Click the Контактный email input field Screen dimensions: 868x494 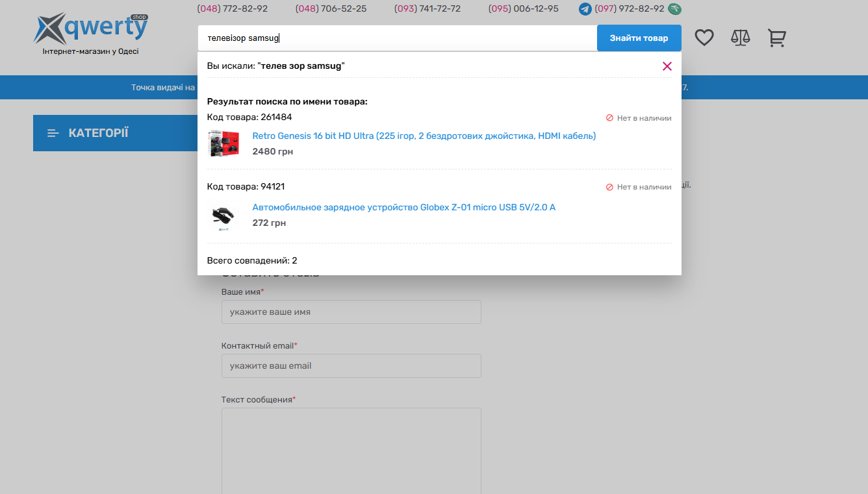(351, 365)
